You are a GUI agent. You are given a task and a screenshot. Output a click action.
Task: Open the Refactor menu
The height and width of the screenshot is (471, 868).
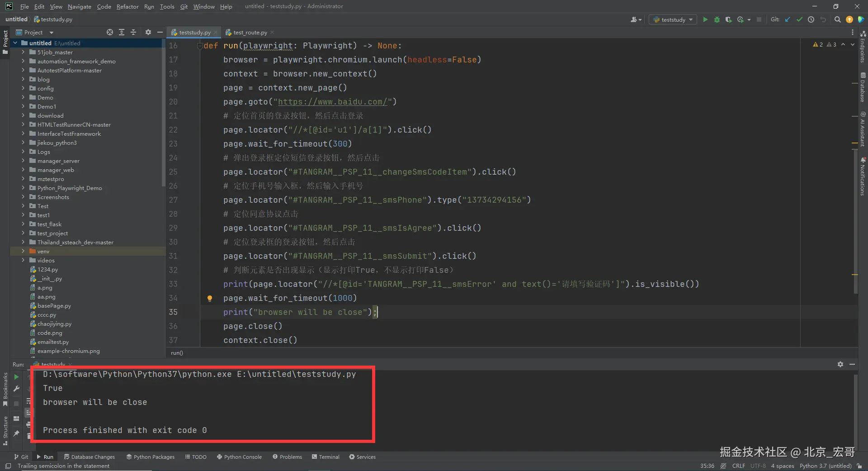(x=127, y=6)
